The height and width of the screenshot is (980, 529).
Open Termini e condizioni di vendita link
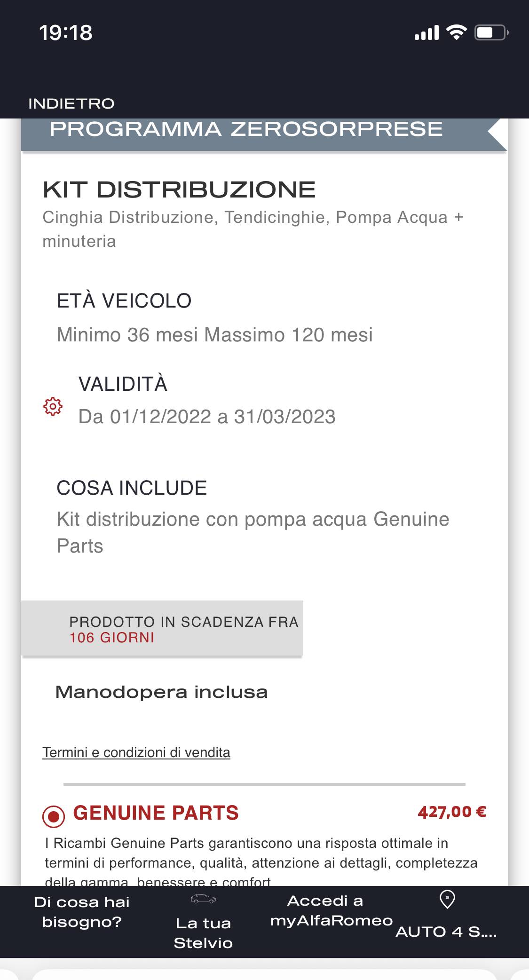click(136, 752)
